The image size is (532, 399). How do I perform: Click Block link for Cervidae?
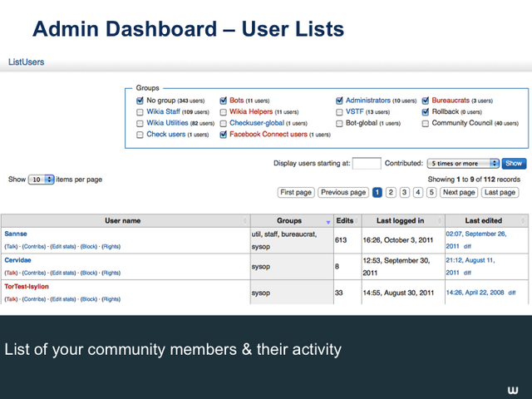pos(89,273)
